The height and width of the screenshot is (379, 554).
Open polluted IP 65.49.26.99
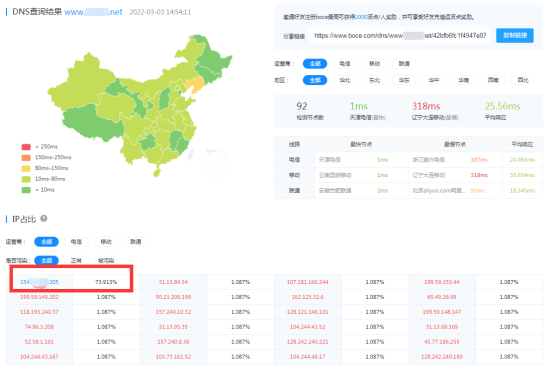[x=442, y=297]
